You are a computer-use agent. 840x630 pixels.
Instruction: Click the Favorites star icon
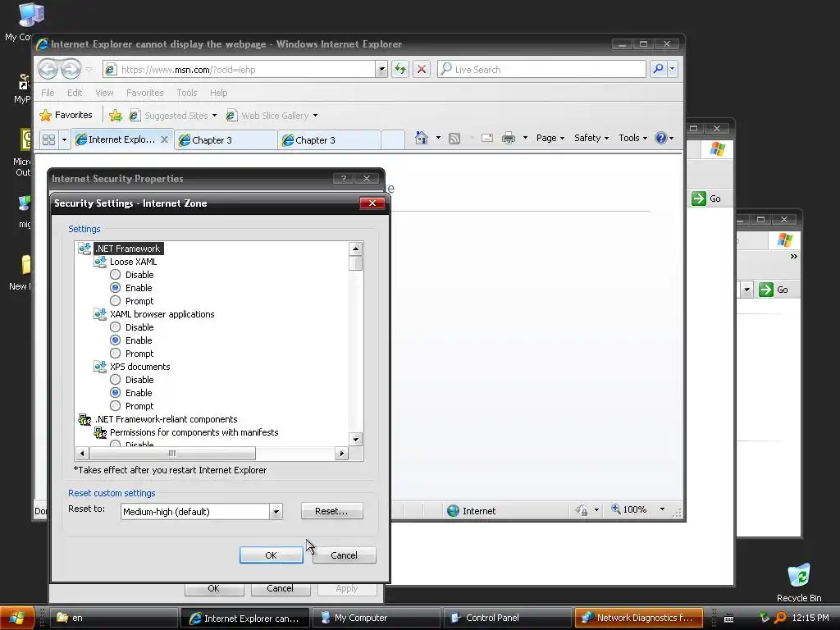pos(46,115)
